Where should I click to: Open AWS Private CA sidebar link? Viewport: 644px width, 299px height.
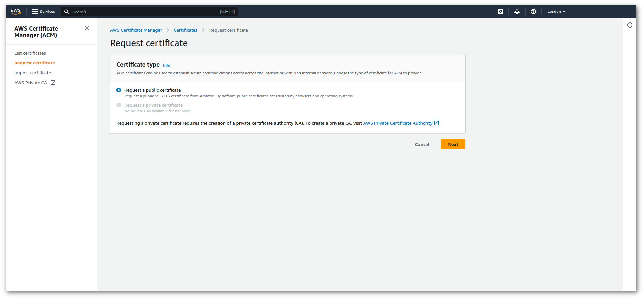pos(31,83)
